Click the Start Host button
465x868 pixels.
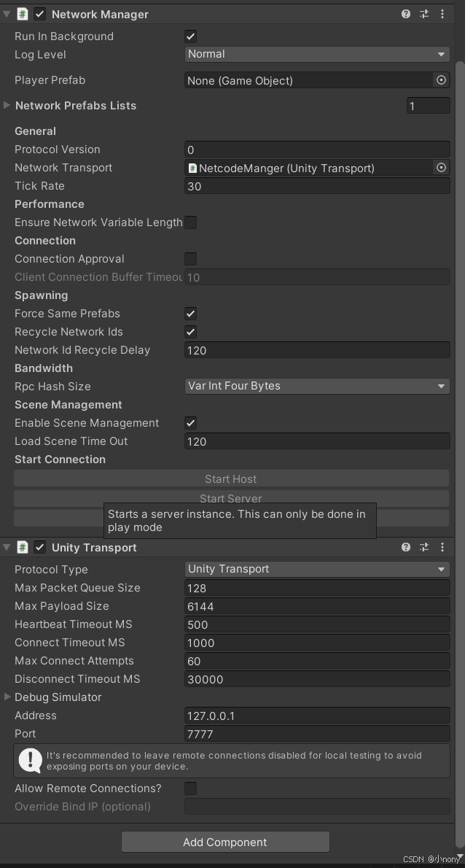[x=231, y=478]
